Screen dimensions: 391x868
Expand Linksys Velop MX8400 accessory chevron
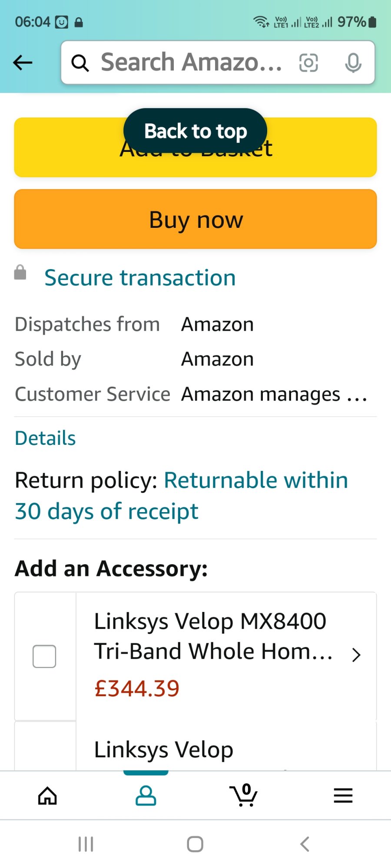(x=356, y=655)
